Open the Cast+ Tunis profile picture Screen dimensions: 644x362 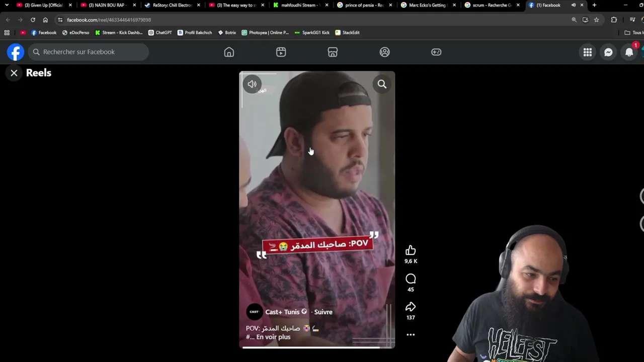254,312
